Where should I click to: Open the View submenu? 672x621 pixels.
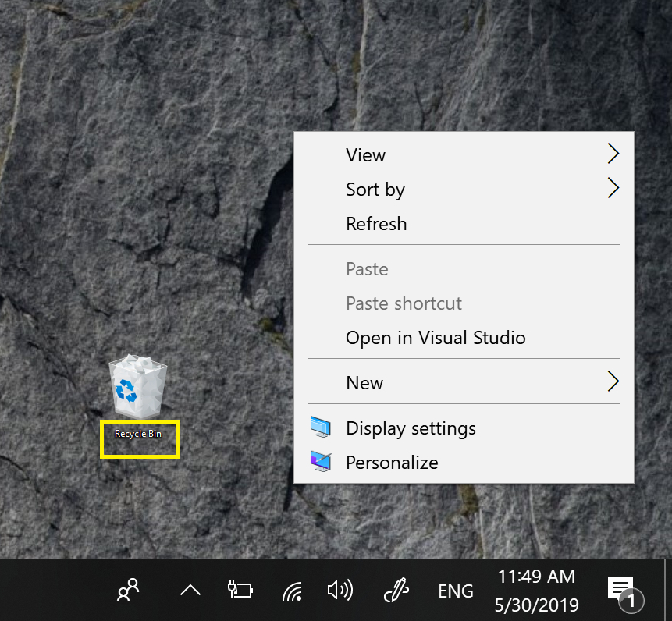point(464,154)
